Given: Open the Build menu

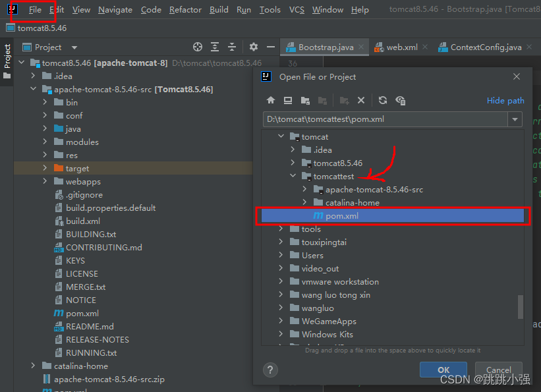Looking at the screenshot, I should coord(219,10).
